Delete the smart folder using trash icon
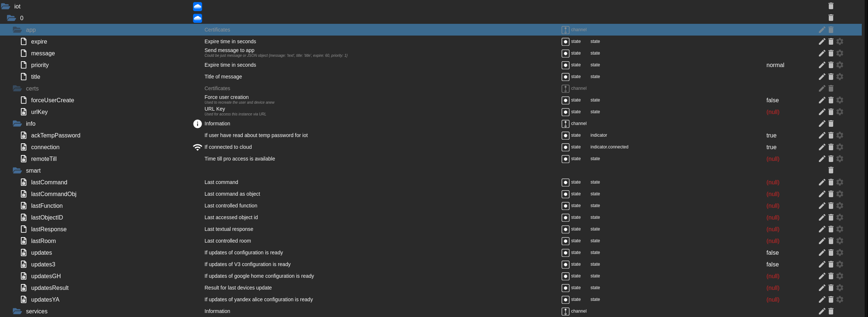The height and width of the screenshot is (317, 868). pyautogui.click(x=831, y=170)
